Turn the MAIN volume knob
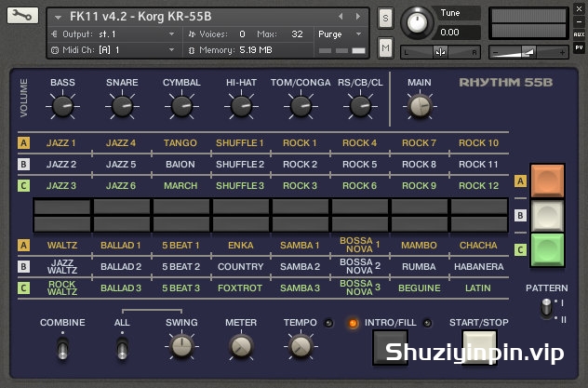588x388 pixels. 420,106
